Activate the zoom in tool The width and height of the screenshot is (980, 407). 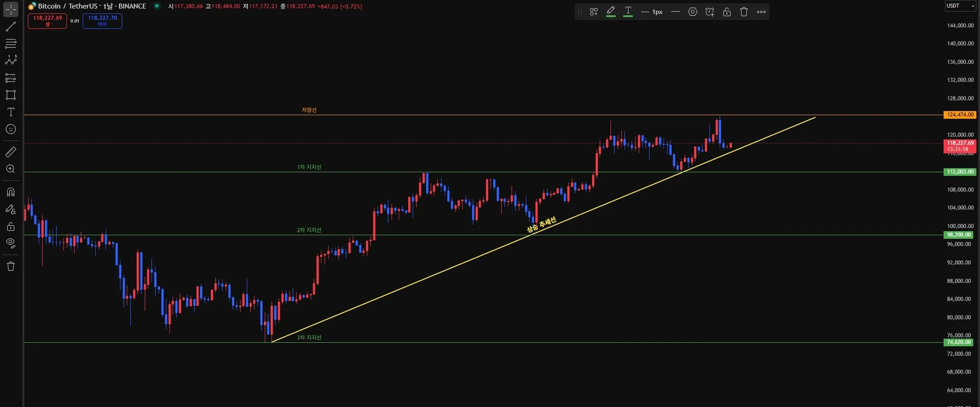(x=11, y=169)
